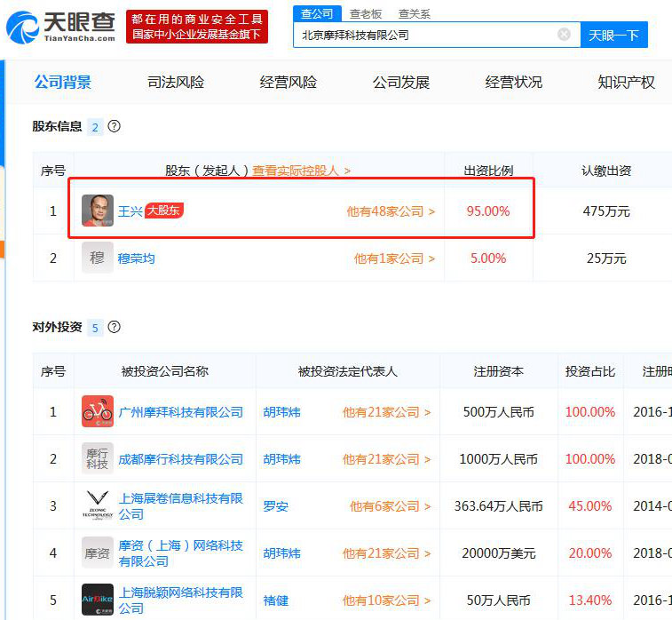The width and height of the screenshot is (672, 620).
Task: Open help icon beside 对外投资
Action: (x=114, y=327)
